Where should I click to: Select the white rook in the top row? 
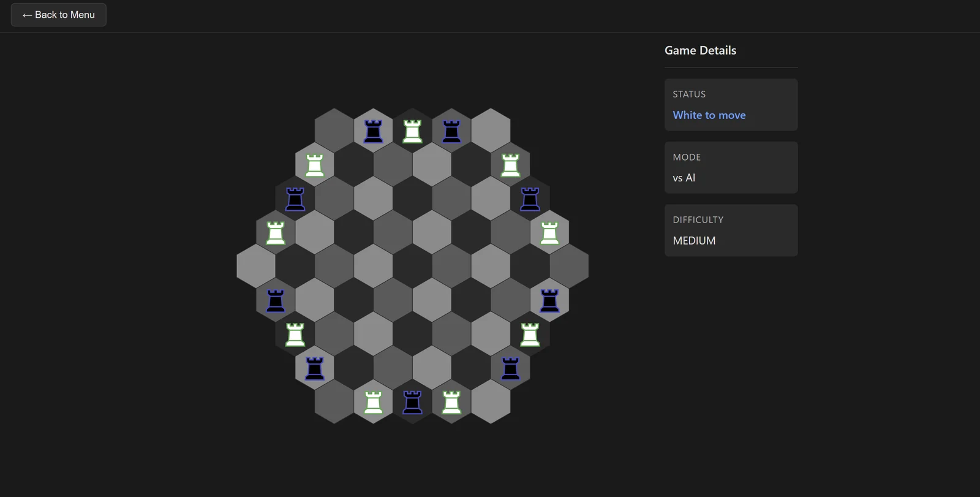(412, 131)
